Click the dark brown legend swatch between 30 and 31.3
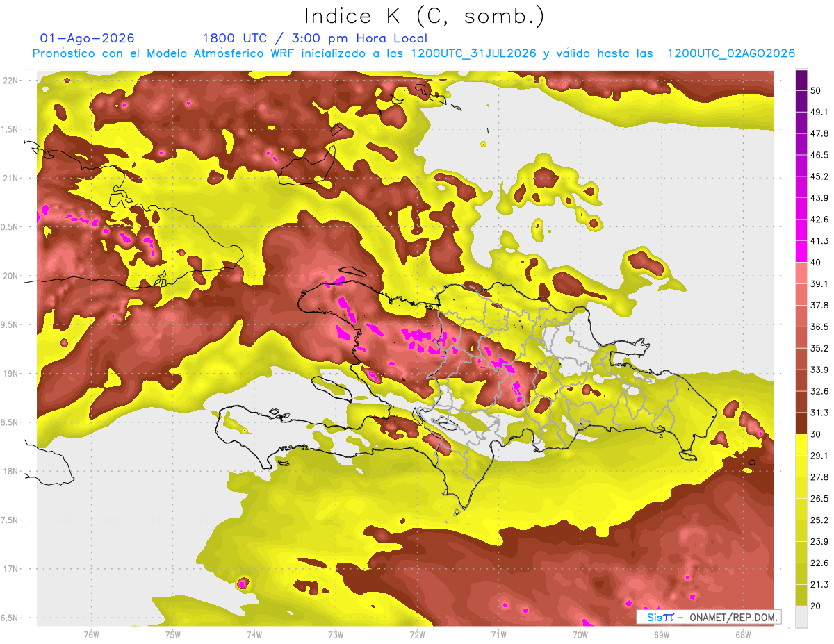The height and width of the screenshot is (644, 834). coord(801,423)
